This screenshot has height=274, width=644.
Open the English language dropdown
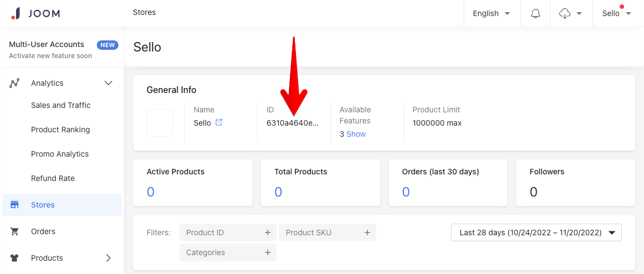pos(491,13)
